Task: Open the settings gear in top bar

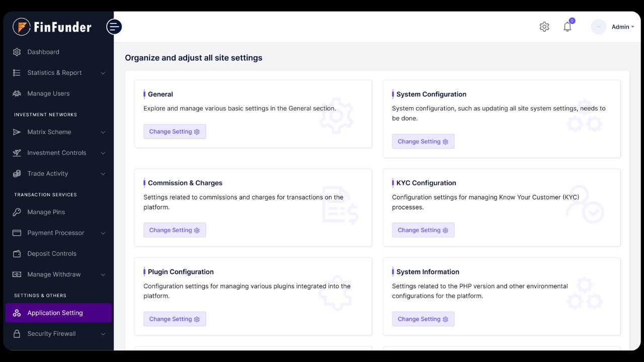Action: pos(544,27)
